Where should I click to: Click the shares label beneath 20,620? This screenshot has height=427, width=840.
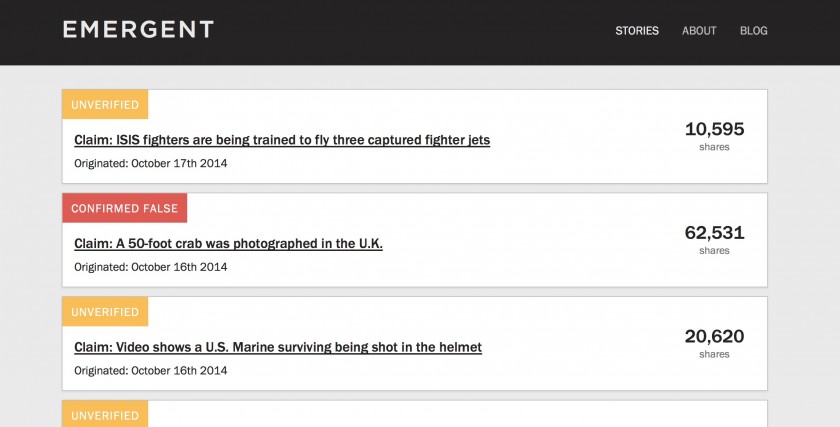[x=714, y=354]
